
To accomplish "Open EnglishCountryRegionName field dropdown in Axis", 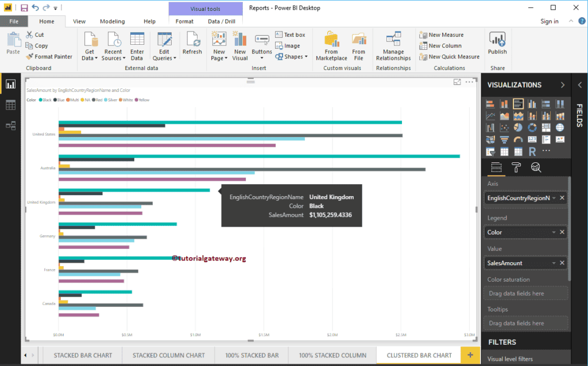I will pyautogui.click(x=554, y=198).
